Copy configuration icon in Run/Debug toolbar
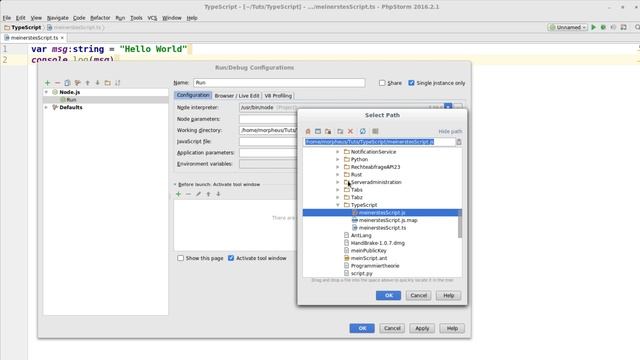 point(67,83)
